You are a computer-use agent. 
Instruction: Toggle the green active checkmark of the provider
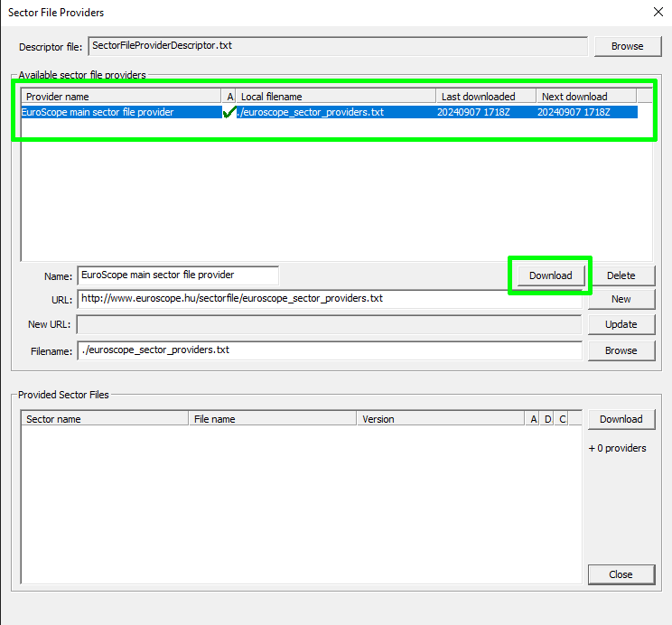pos(229,112)
